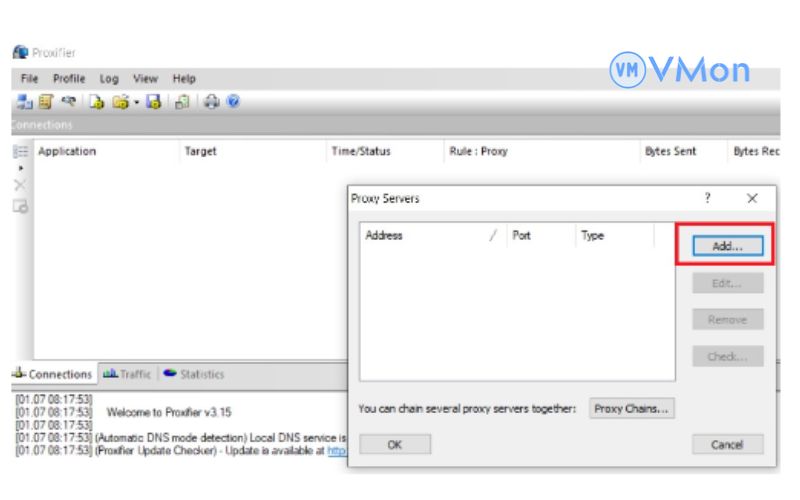Image resolution: width=800 pixels, height=500 pixels.
Task: Click the blue Help question mark icon
Action: tap(232, 101)
